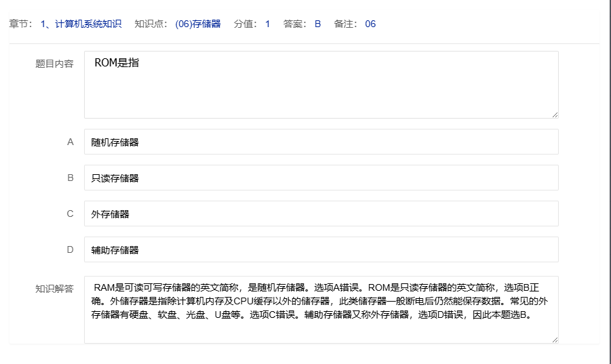Click the label B beside 只读存储器
611x364 pixels.
click(x=70, y=178)
